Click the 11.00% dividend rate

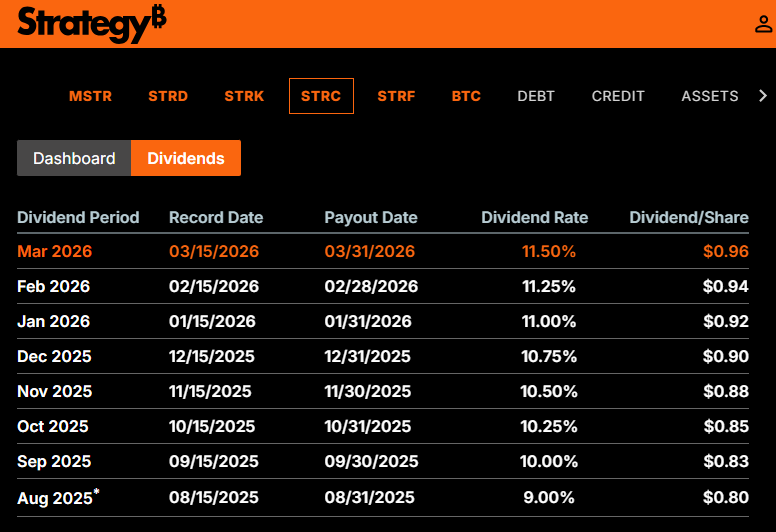click(x=549, y=321)
